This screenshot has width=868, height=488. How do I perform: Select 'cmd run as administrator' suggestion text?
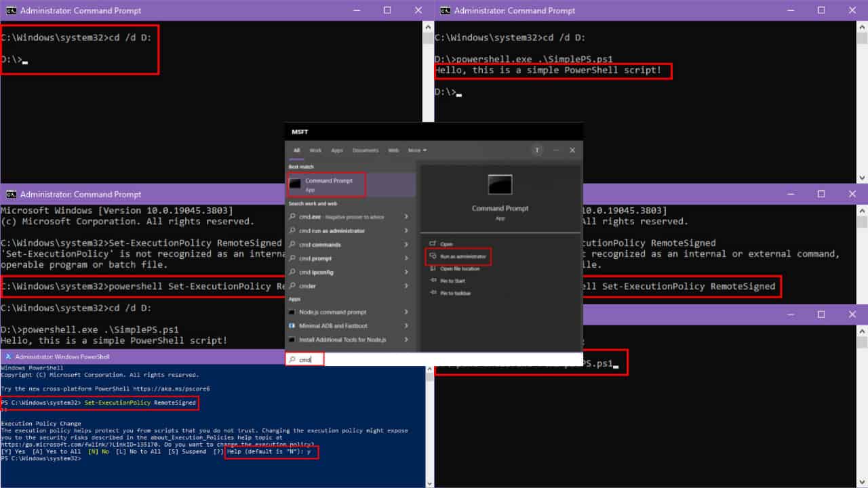click(332, 230)
